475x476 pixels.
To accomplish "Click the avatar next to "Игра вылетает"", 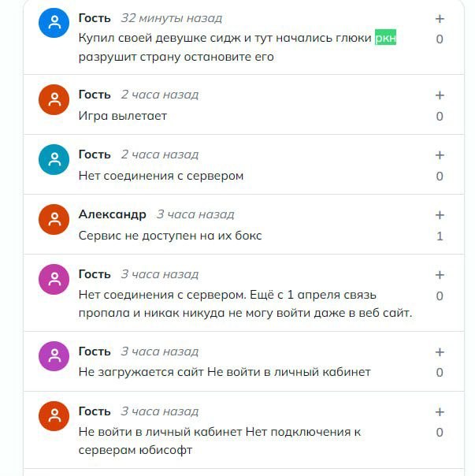I will (x=54, y=99).
